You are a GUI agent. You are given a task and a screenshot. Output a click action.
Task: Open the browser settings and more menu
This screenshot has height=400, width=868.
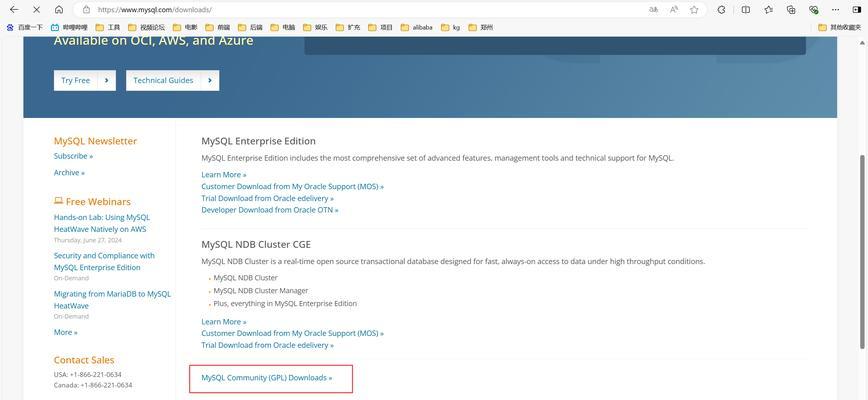[x=835, y=9]
